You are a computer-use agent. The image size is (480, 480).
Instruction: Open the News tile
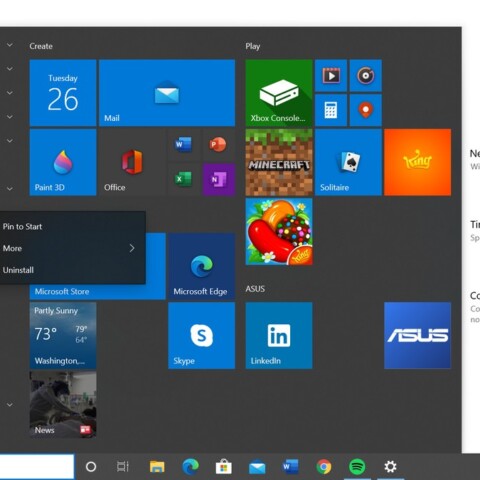(x=63, y=405)
